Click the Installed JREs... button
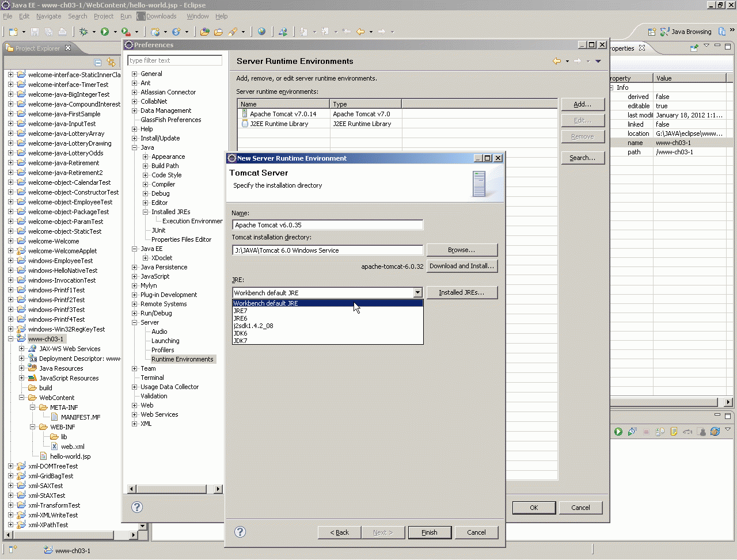The image size is (737, 560). 462,292
